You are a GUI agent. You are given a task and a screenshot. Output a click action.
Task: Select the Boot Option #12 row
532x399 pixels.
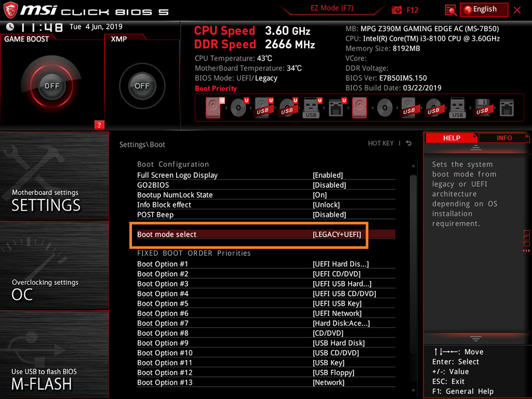click(266, 372)
